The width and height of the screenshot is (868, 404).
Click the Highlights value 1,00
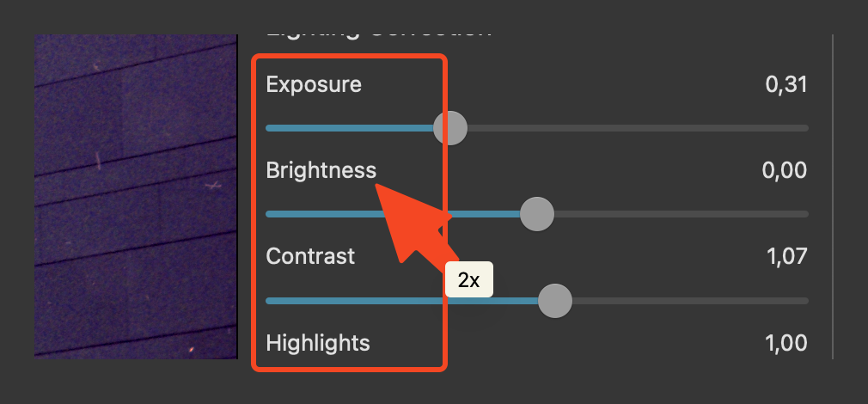785,343
